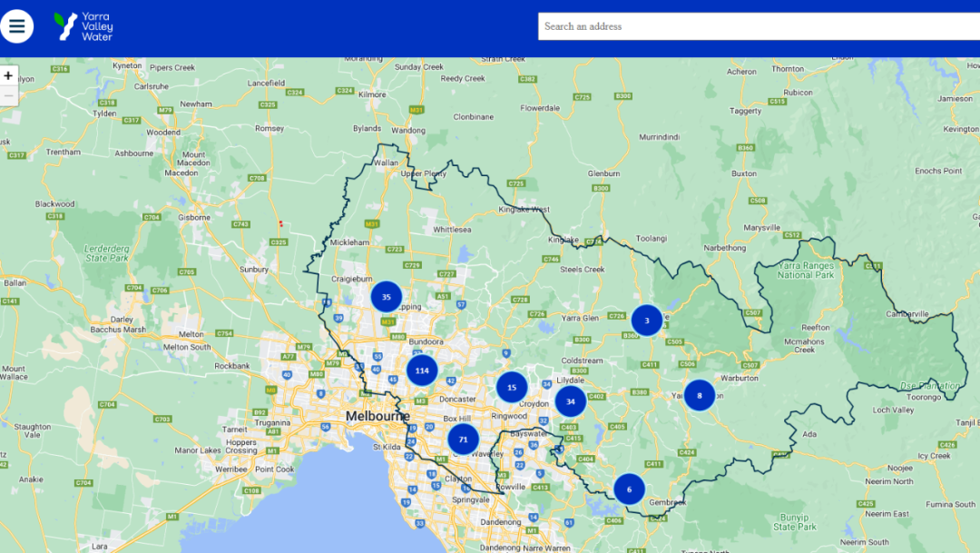The image size is (980, 553).
Task: Open the cluster marker showing 35
Action: click(387, 297)
